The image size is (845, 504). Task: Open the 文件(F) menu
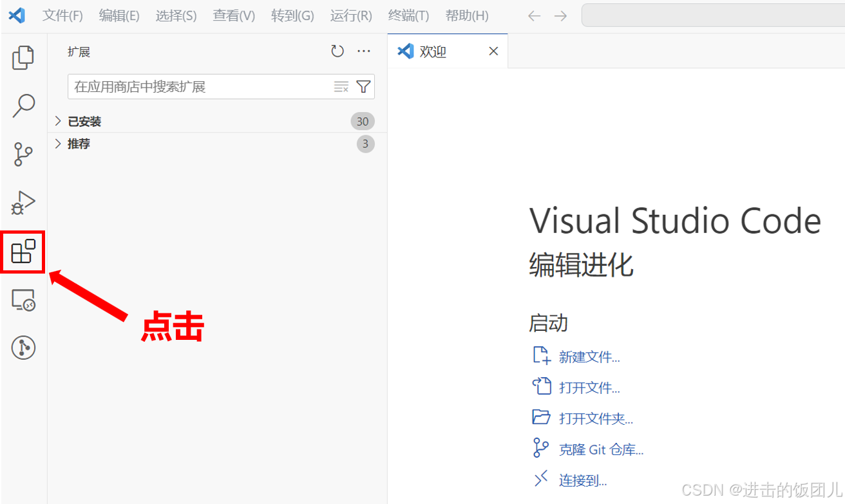(62, 16)
